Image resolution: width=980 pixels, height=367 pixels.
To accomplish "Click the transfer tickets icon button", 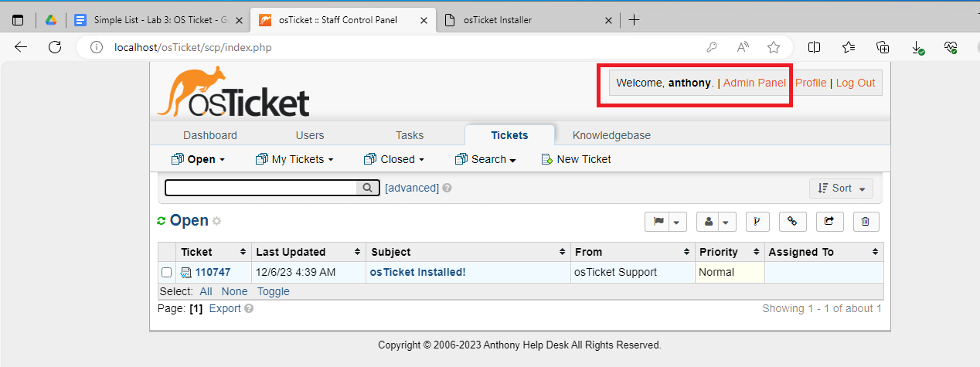I will click(829, 222).
